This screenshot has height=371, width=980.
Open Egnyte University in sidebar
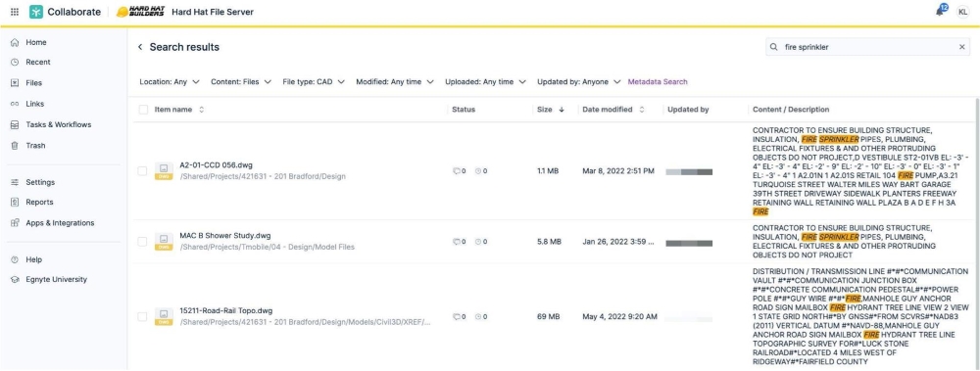56,279
